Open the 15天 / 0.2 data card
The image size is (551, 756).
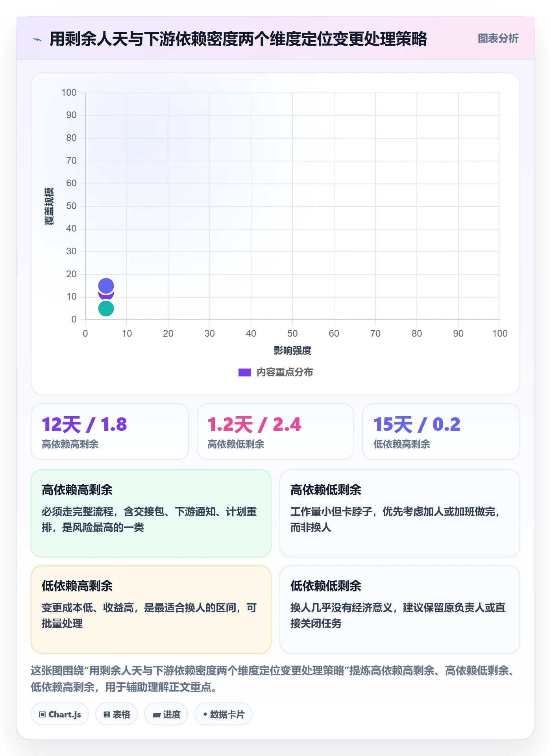click(441, 432)
